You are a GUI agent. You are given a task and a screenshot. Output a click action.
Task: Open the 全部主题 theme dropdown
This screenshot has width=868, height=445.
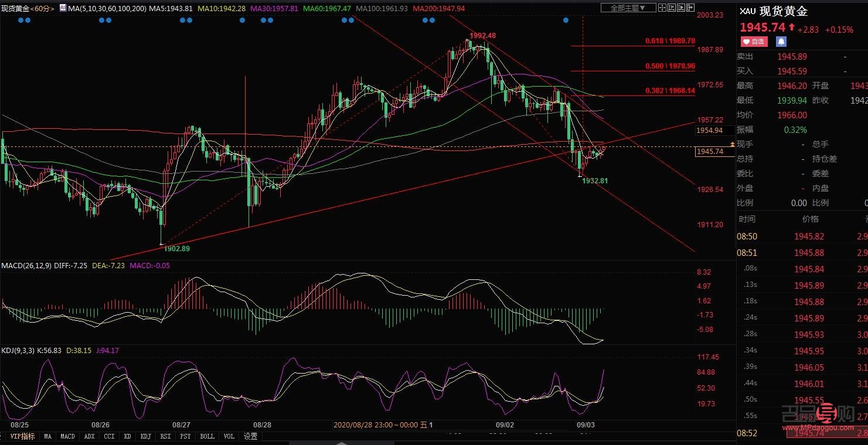[628, 8]
